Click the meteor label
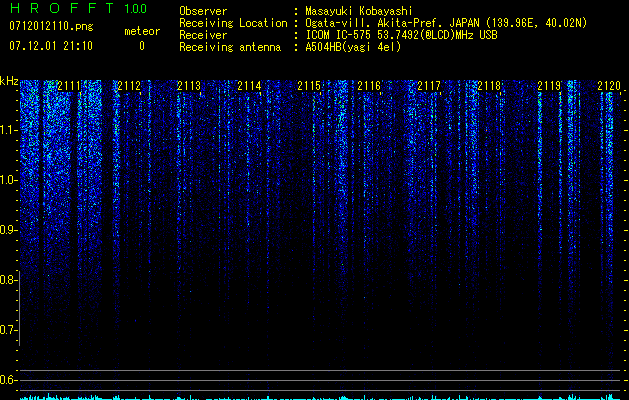629x400 pixels. click(x=142, y=31)
